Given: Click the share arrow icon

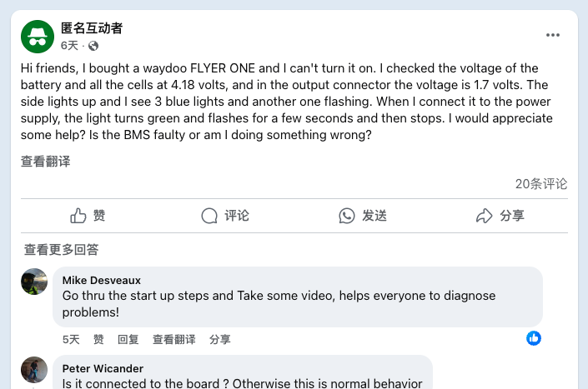Looking at the screenshot, I should coord(485,216).
